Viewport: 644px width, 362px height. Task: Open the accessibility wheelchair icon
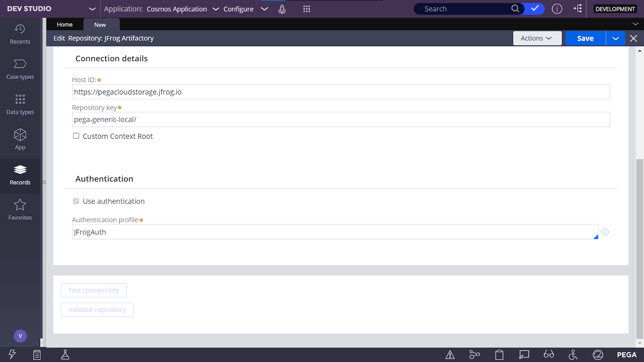[x=573, y=355]
